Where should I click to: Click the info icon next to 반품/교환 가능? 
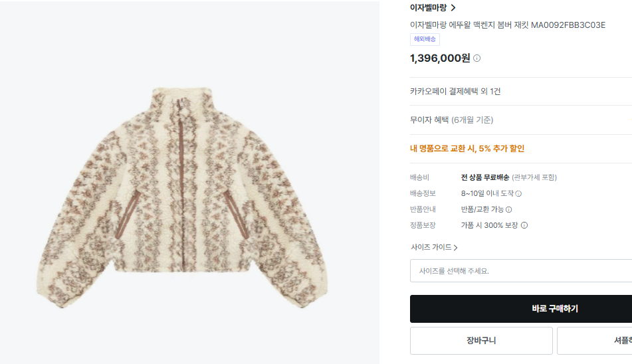coord(508,209)
